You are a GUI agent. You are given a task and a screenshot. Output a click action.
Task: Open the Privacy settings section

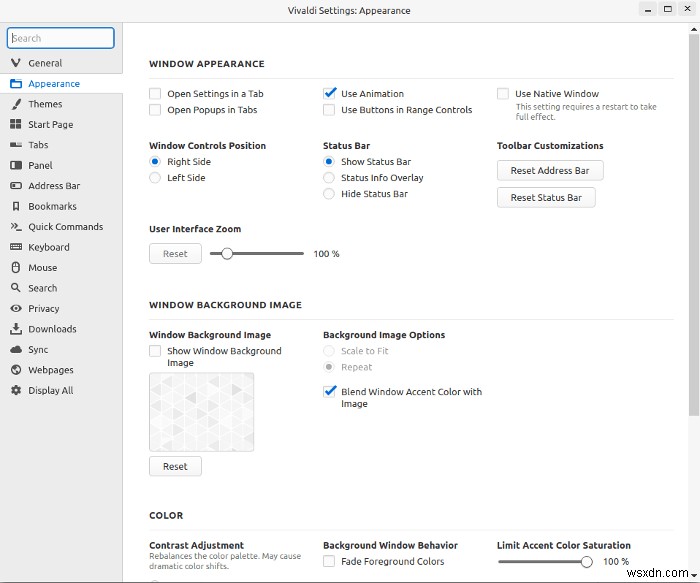pyautogui.click(x=61, y=308)
